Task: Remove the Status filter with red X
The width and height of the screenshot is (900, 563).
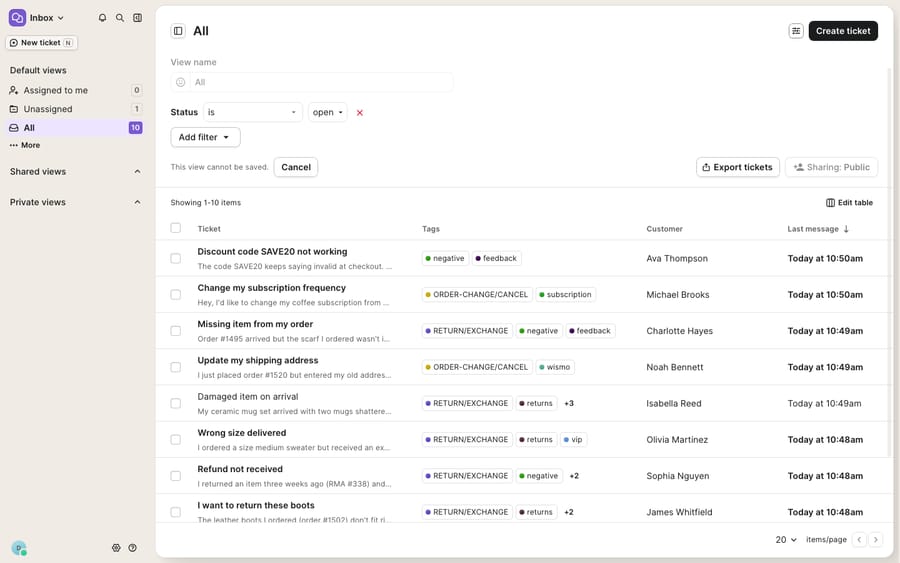Action: (359, 112)
